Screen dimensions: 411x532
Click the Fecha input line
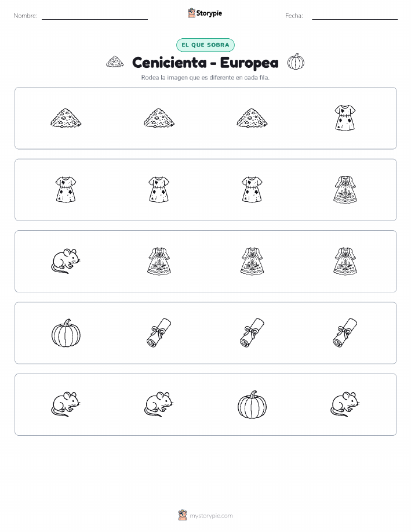355,19
